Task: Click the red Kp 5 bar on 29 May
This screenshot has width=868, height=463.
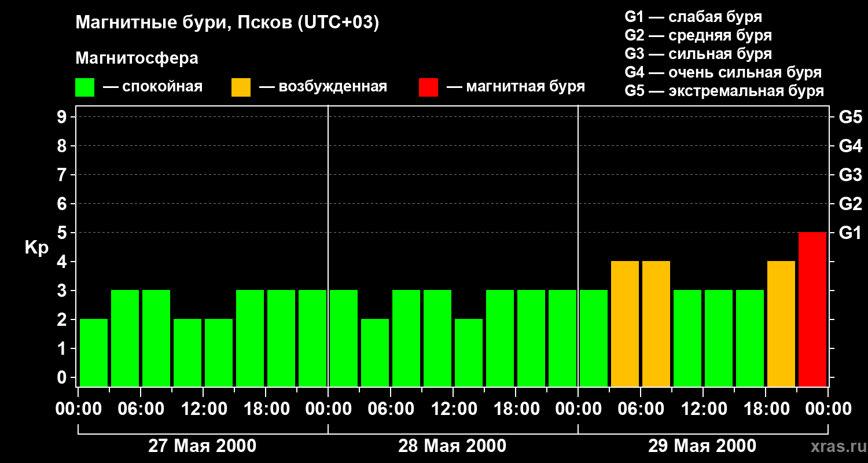Action: (812, 309)
